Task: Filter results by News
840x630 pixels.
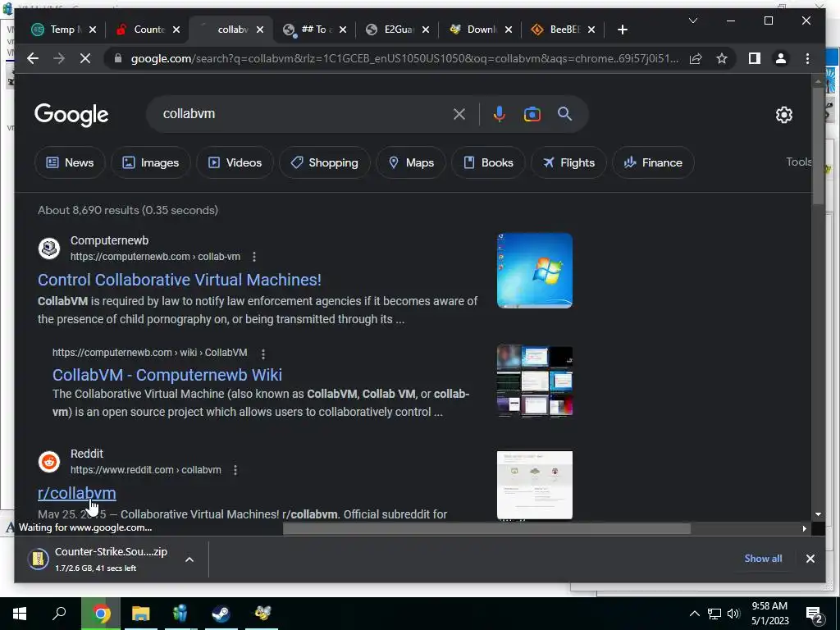Action: (x=70, y=162)
